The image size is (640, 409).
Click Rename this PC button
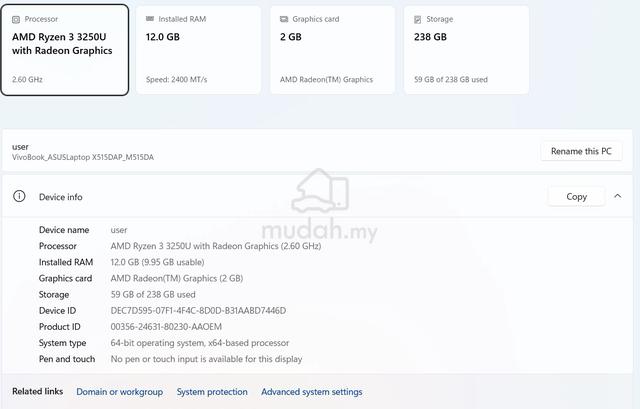(581, 151)
